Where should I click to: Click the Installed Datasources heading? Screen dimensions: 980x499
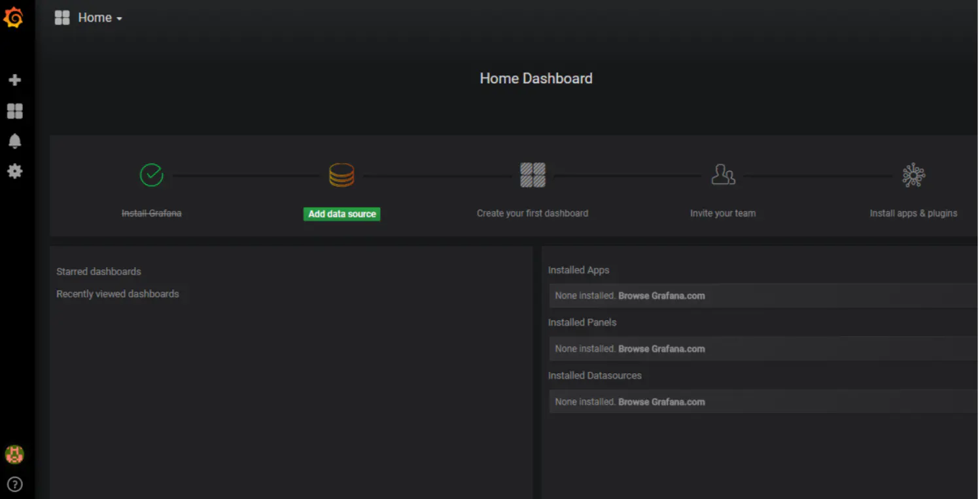[x=595, y=376]
